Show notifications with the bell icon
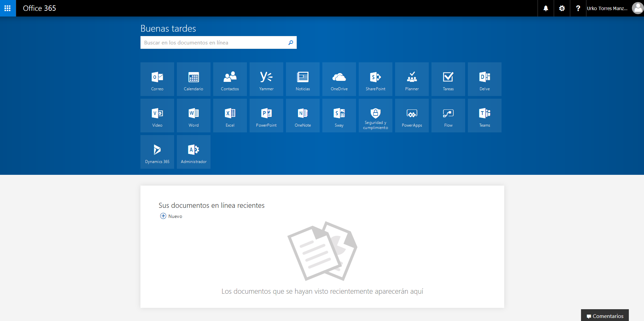644x321 pixels. (x=546, y=8)
